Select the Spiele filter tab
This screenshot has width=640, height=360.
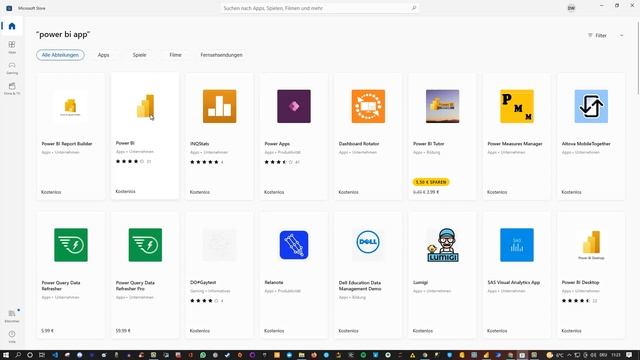(139, 55)
